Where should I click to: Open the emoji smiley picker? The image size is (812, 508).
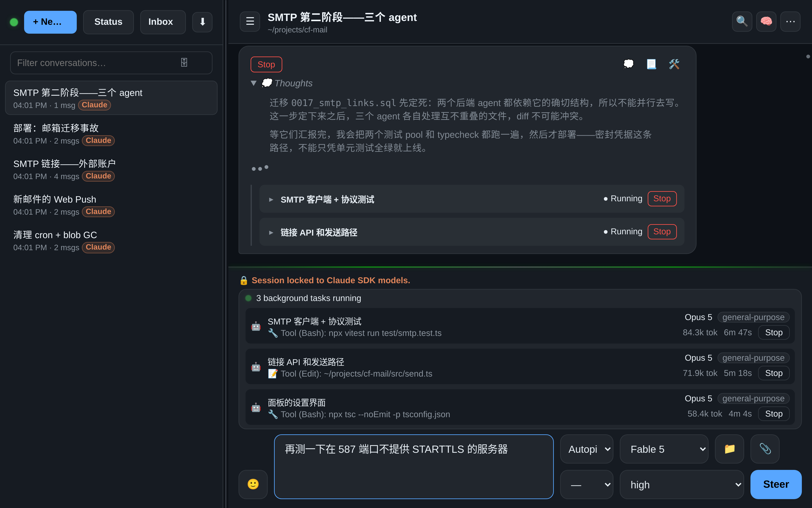click(x=253, y=484)
